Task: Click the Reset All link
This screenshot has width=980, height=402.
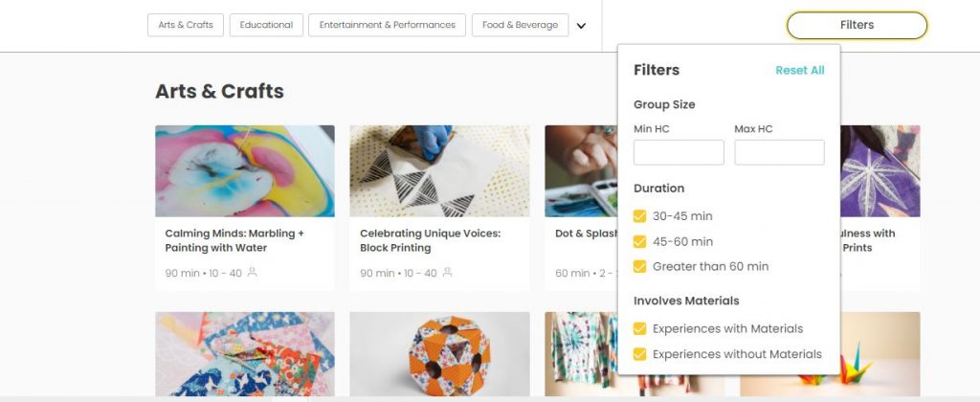Action: click(x=799, y=71)
